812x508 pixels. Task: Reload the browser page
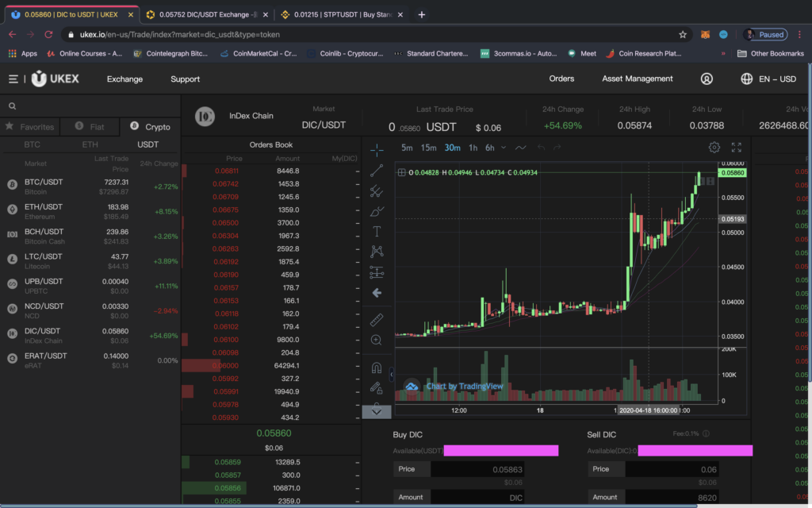pos(48,35)
